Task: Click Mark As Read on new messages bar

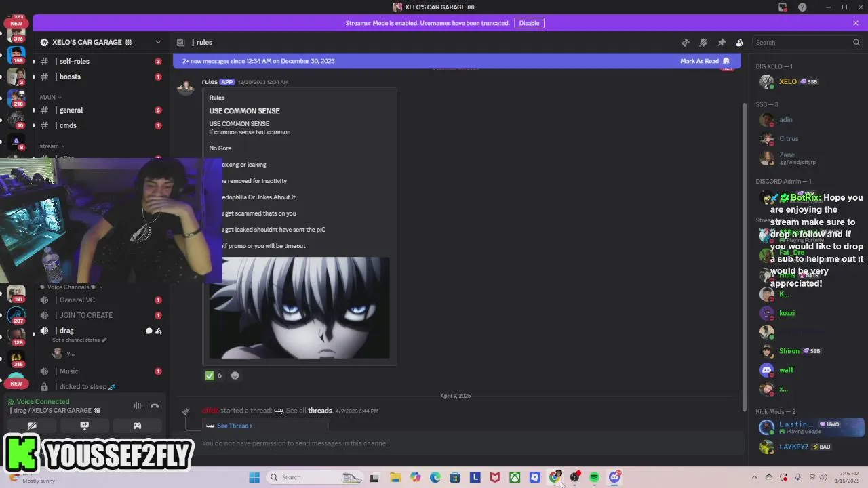Action: pos(705,61)
